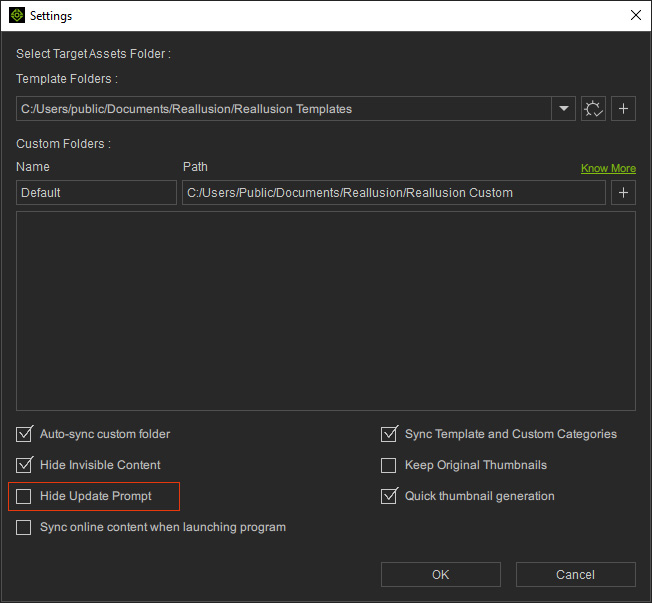Enable Sync online content when launching program
The width and height of the screenshot is (652, 603).
click(24, 527)
